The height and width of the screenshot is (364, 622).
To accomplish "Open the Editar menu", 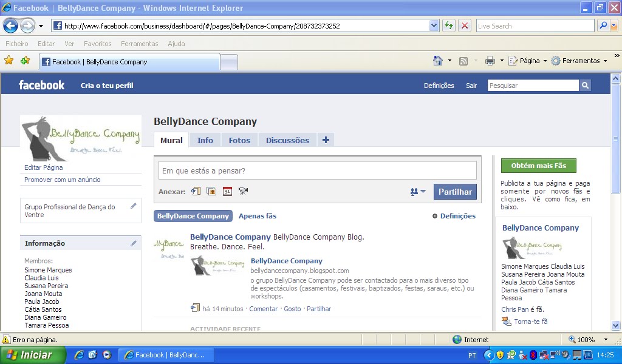I will tap(46, 44).
